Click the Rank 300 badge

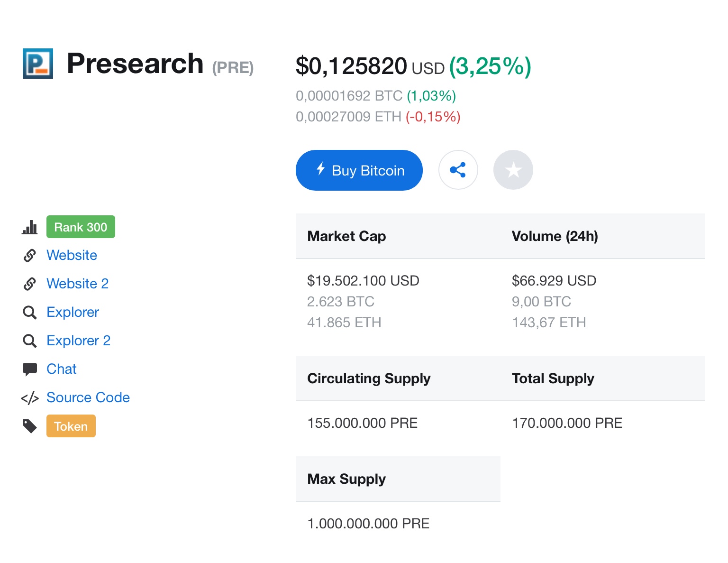[x=81, y=227]
